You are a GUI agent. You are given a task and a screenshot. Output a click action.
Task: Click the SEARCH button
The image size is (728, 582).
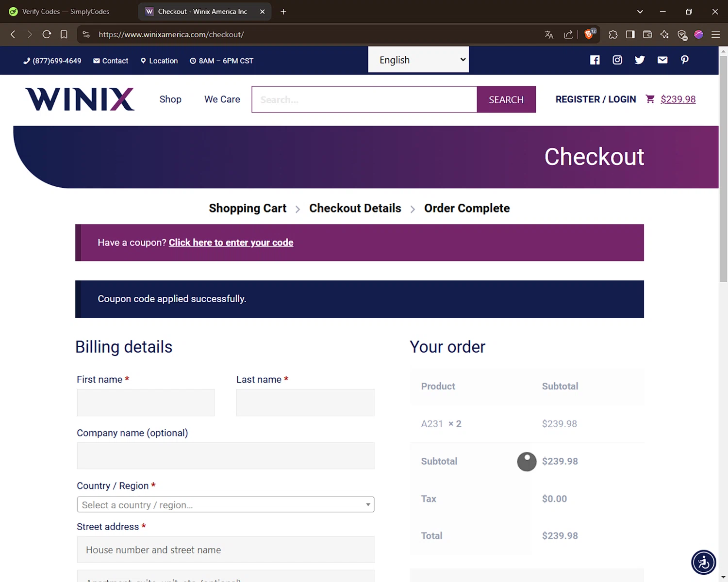[506, 99]
